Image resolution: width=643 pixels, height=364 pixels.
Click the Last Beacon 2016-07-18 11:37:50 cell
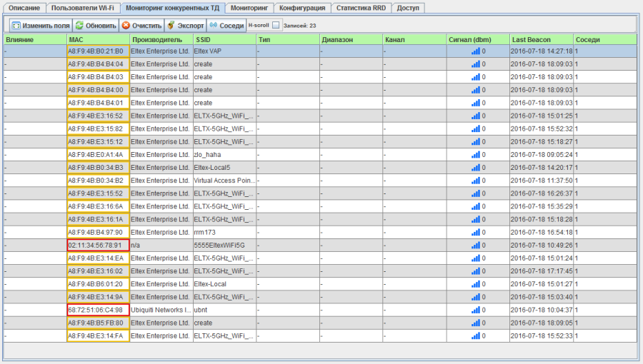coord(542,181)
